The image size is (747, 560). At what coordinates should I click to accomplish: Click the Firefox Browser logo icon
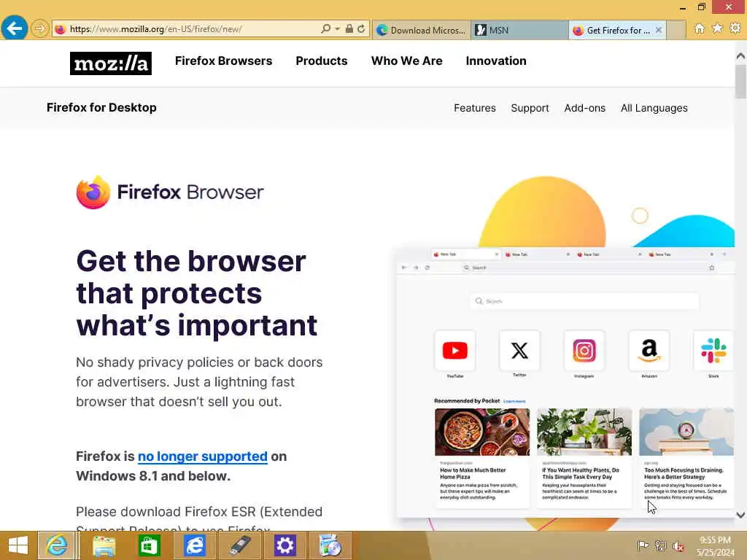coord(93,192)
